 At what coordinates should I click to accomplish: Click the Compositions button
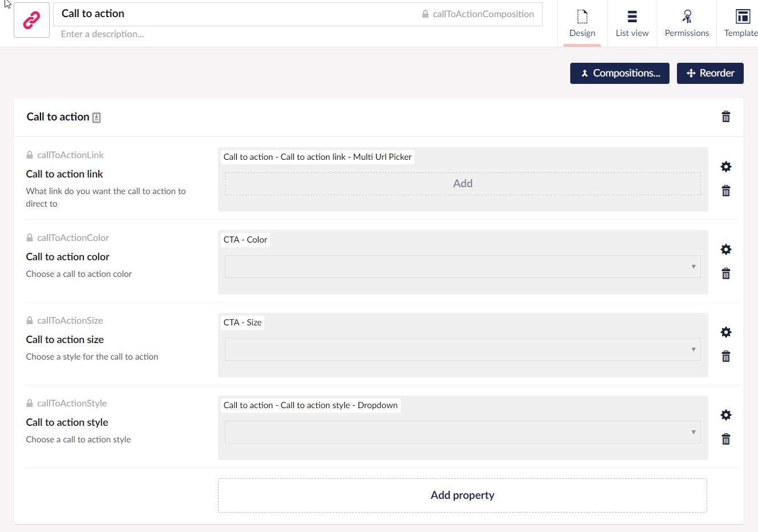[x=619, y=73]
